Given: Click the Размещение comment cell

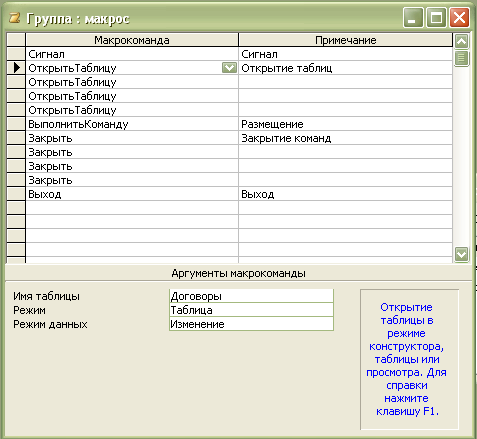Looking at the screenshot, I should pyautogui.click(x=346, y=124).
